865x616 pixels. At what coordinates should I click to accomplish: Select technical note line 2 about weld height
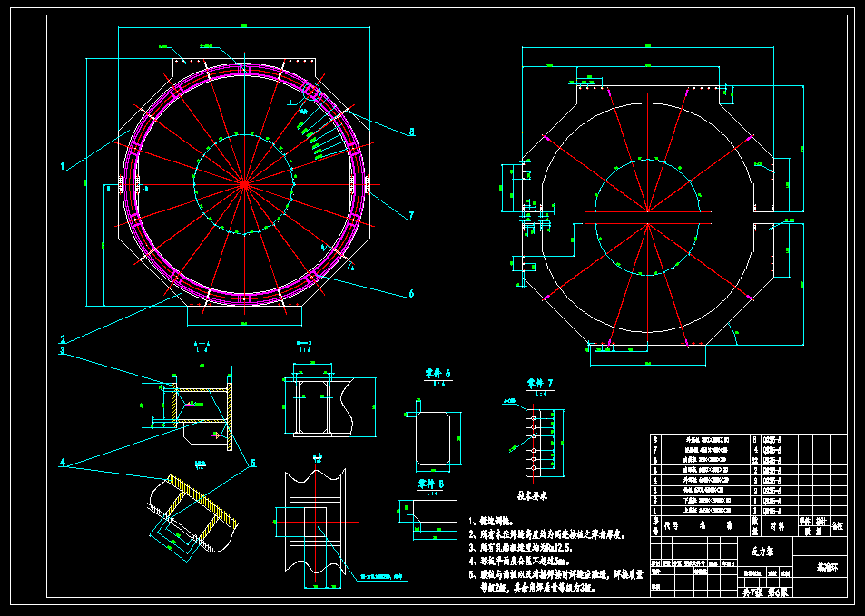tap(547, 535)
